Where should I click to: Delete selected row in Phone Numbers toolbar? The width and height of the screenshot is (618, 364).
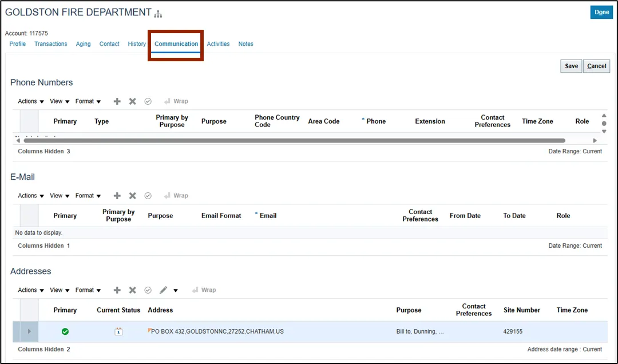coord(132,101)
